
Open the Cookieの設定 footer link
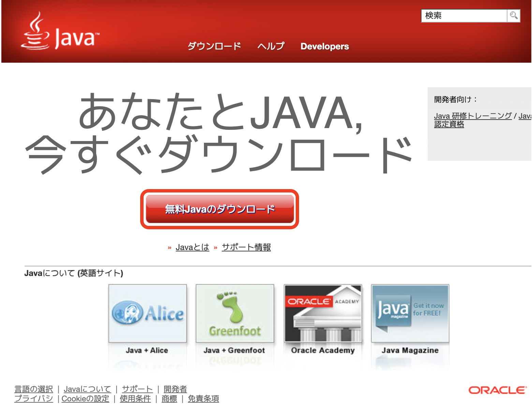(85, 399)
